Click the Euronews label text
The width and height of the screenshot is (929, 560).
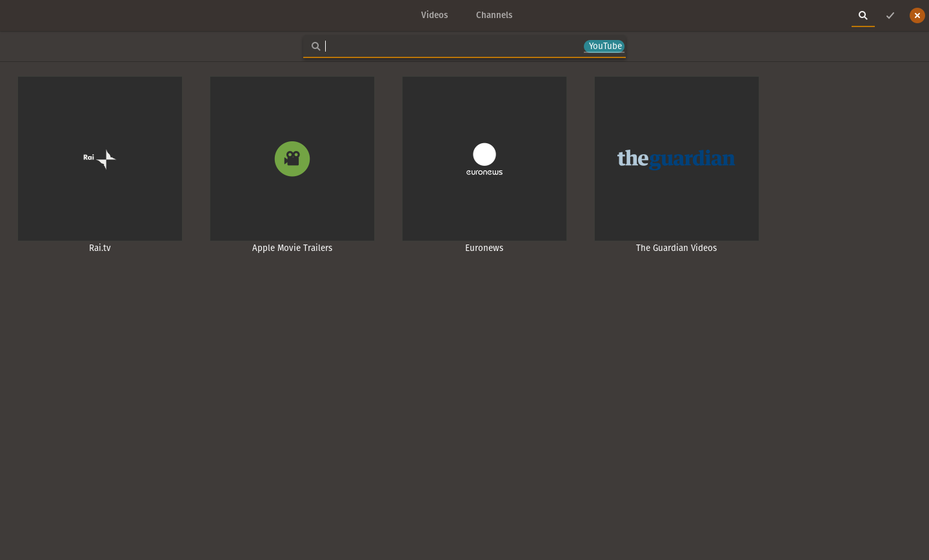pyautogui.click(x=484, y=248)
